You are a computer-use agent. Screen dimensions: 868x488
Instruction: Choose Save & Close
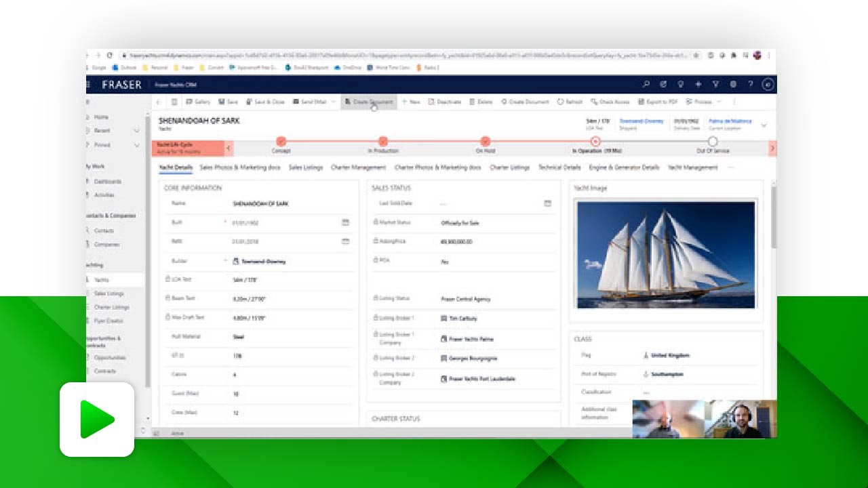coord(265,102)
